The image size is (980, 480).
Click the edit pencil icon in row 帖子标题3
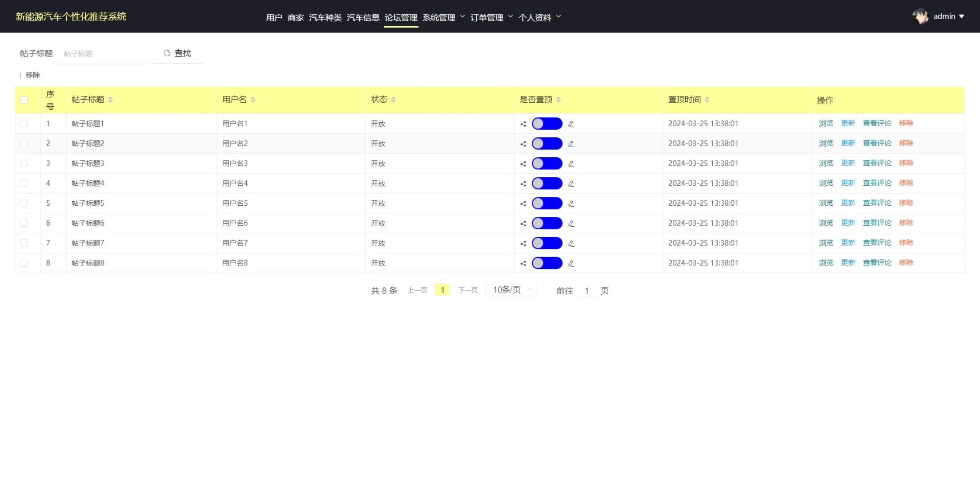click(571, 164)
